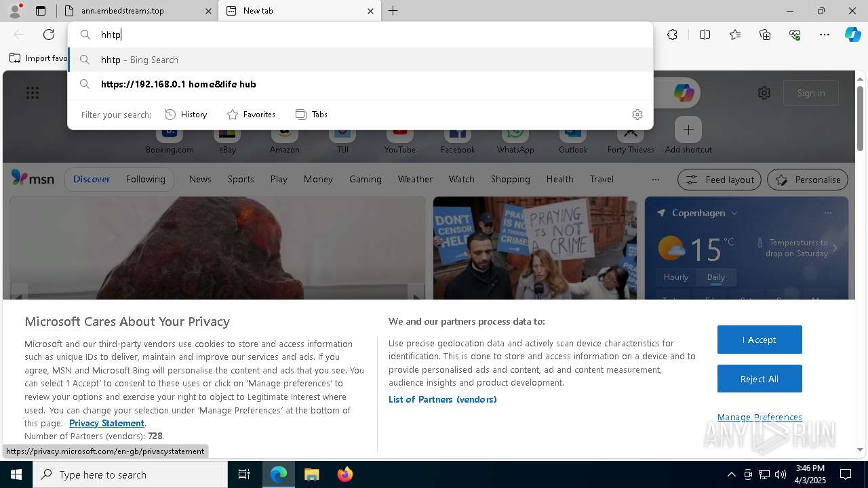Click Reject All cookies
The height and width of the screenshot is (488, 868).
tap(759, 379)
